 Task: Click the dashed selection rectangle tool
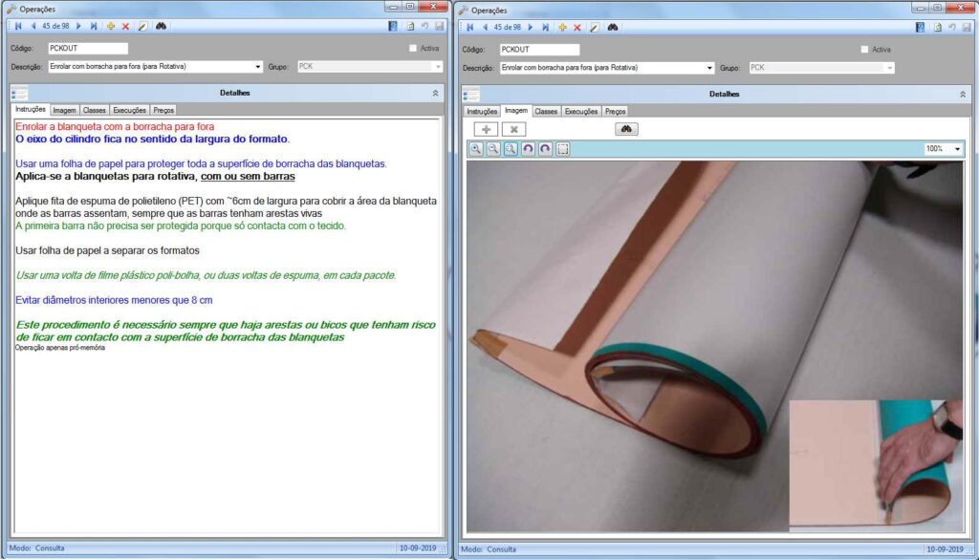pyautogui.click(x=562, y=148)
